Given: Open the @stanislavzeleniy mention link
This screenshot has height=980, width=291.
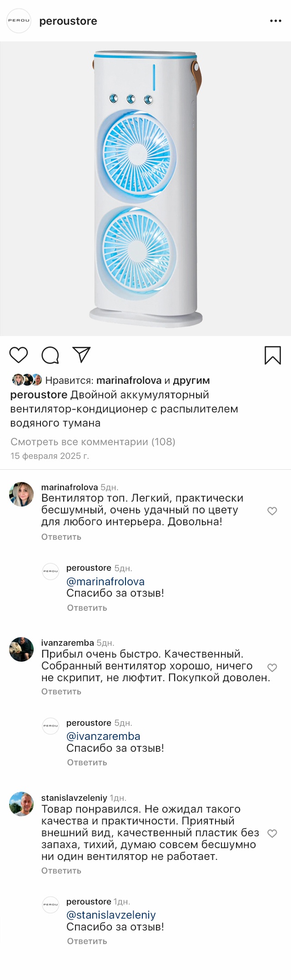Looking at the screenshot, I should tap(111, 915).
